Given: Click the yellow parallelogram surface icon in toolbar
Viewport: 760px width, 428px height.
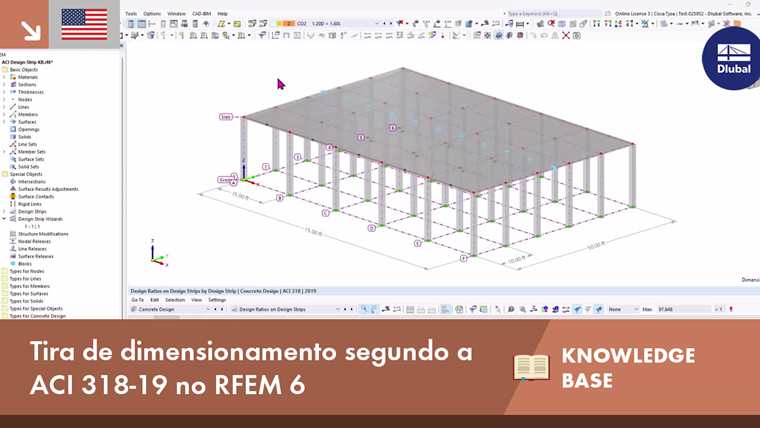Looking at the screenshot, I should (x=222, y=23).
